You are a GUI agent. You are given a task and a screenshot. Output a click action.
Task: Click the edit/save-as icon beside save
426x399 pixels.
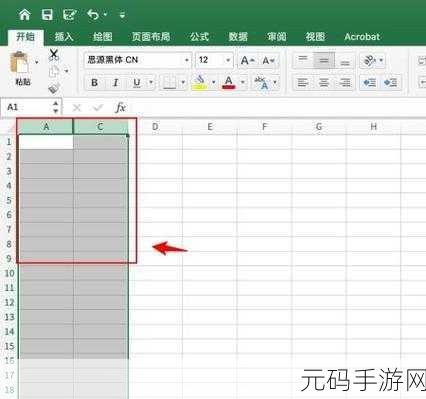click(70, 14)
